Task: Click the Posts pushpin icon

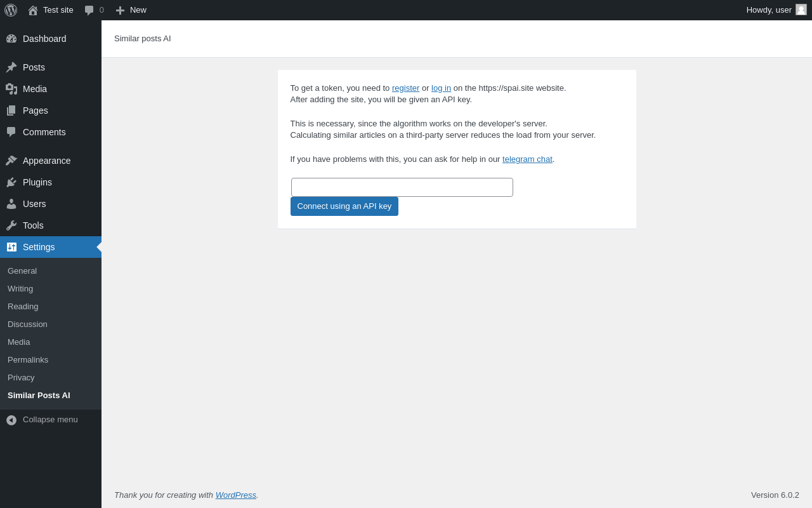Action: 11,67
